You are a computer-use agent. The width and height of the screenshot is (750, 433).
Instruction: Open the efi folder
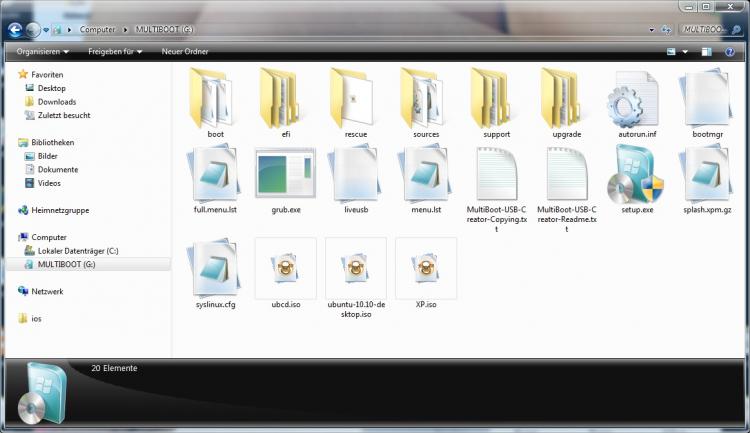(x=285, y=101)
